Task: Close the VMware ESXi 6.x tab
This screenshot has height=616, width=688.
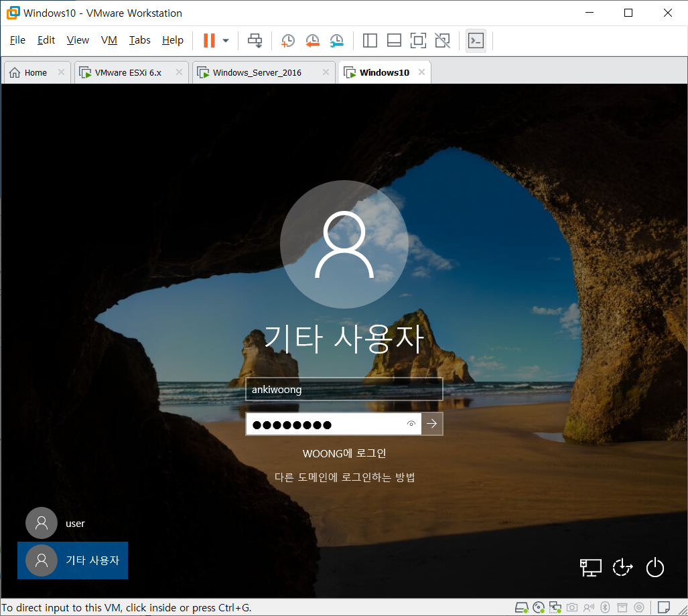Action: point(179,72)
